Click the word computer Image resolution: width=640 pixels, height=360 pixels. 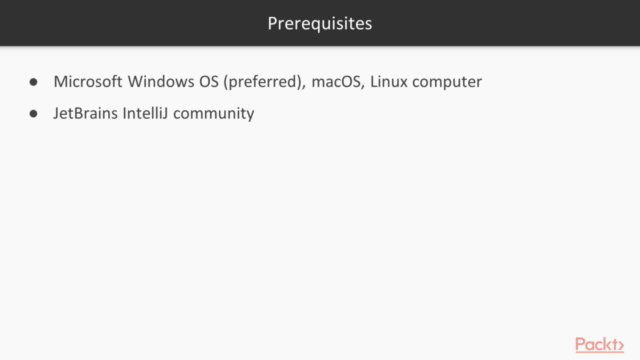pos(447,82)
